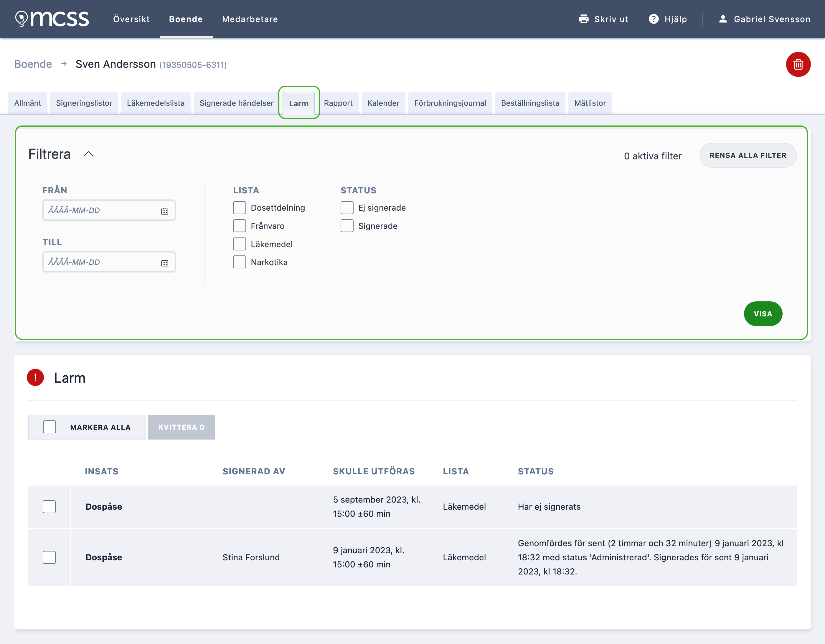Check the Frånvaro list filter
Viewport: 825px width, 644px height.
[240, 226]
